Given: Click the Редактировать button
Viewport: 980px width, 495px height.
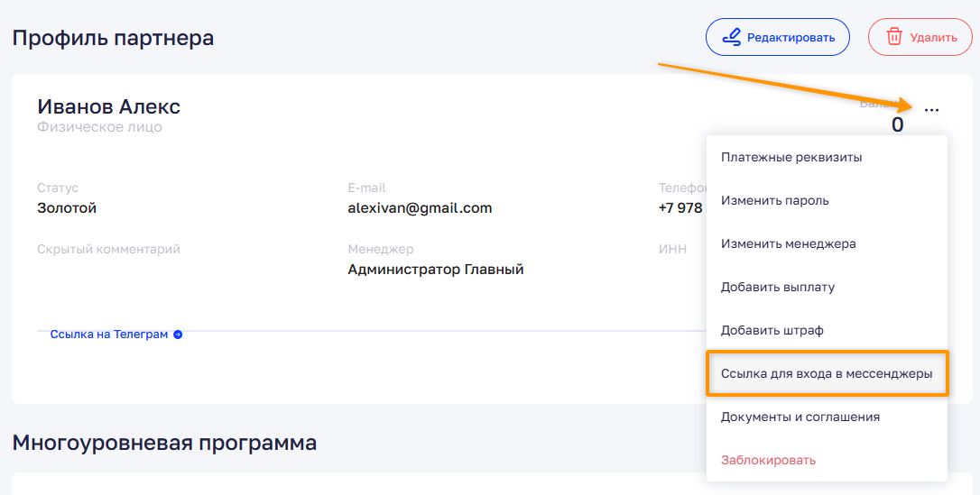Looking at the screenshot, I should click(x=778, y=38).
